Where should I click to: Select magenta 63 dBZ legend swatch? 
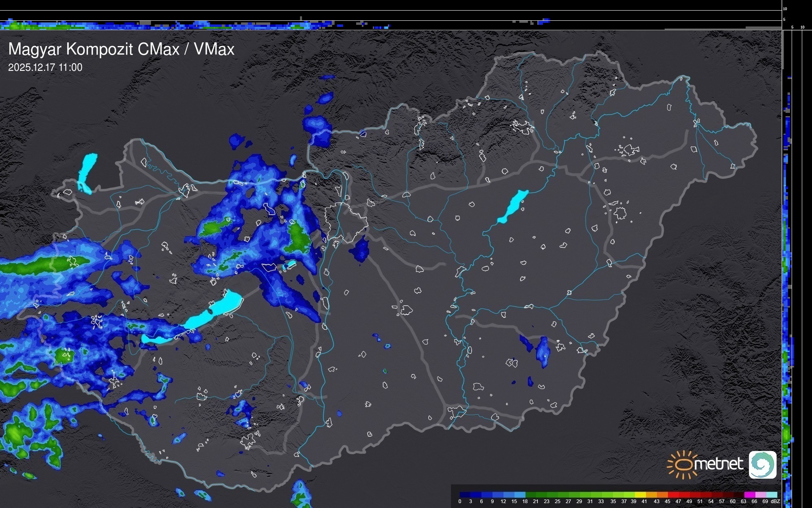[x=749, y=495]
